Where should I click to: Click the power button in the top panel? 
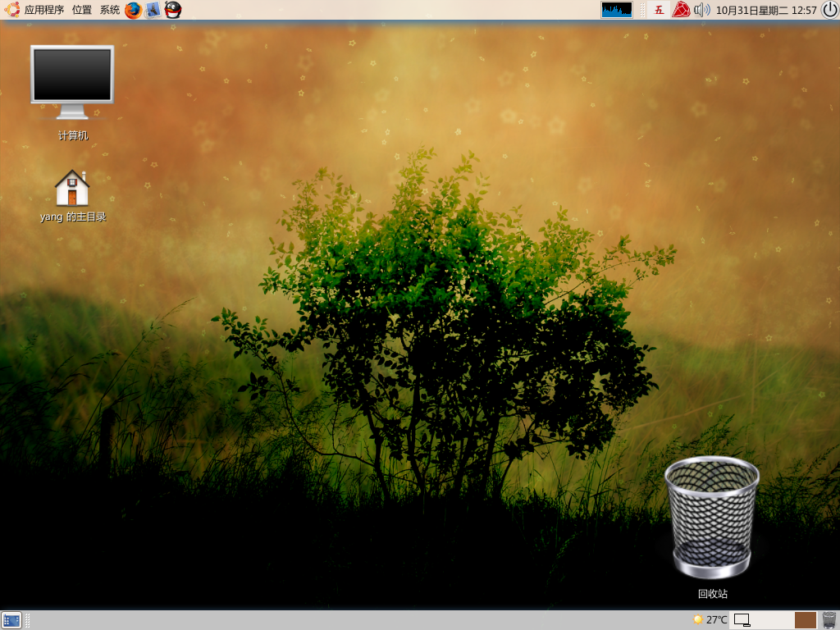[x=830, y=10]
